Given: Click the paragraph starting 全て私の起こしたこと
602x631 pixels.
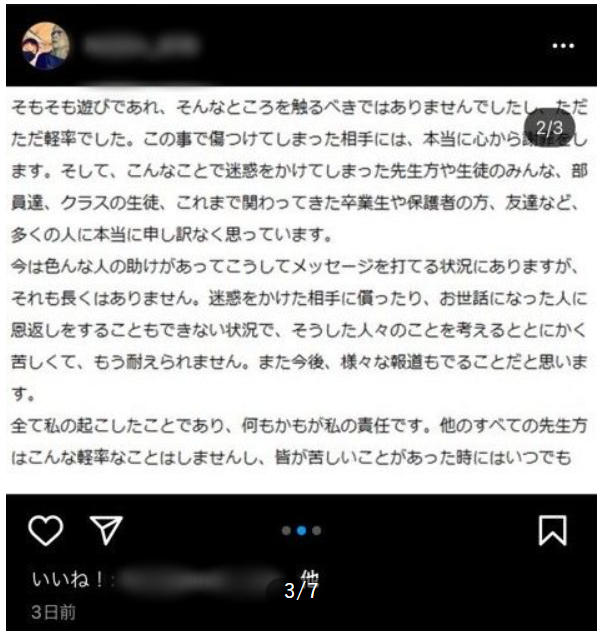Looking at the screenshot, I should click(x=299, y=441).
